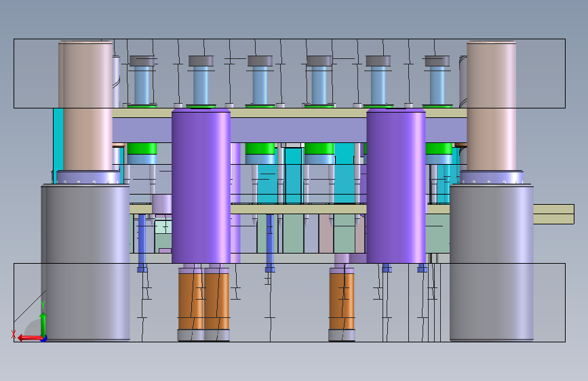The width and height of the screenshot is (588, 381).
Task: Select the right tall purple cylinder
Action: pos(396,186)
